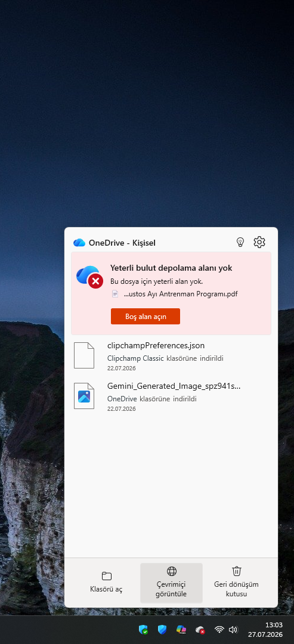Click the Gemini_Generated_Image_spz941s file name
294x644 pixels.
pyautogui.click(x=174, y=386)
